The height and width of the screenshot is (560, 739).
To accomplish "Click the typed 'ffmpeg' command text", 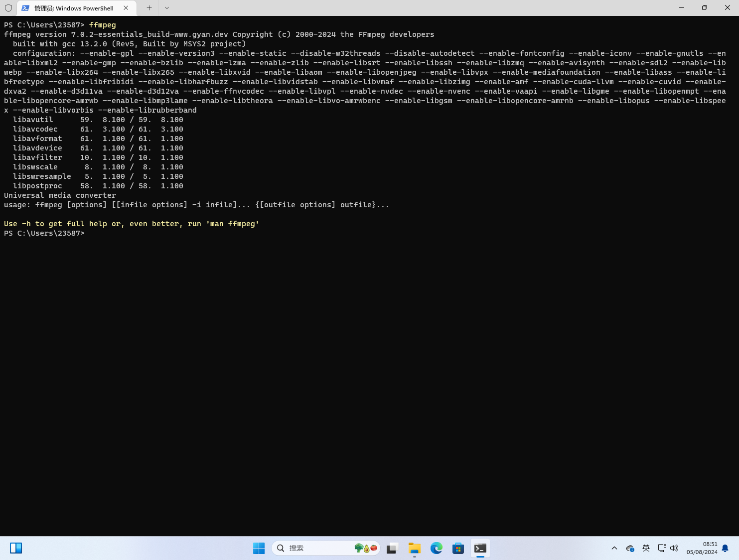I will click(103, 25).
